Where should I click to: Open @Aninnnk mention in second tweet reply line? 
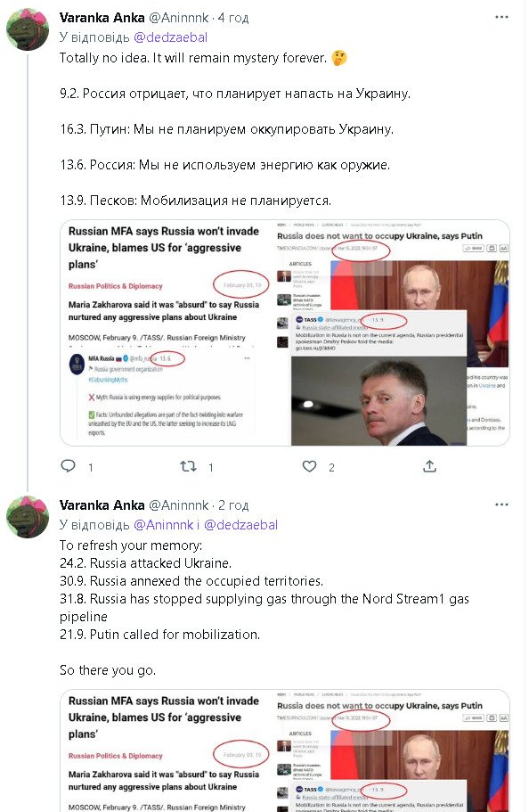point(163,525)
